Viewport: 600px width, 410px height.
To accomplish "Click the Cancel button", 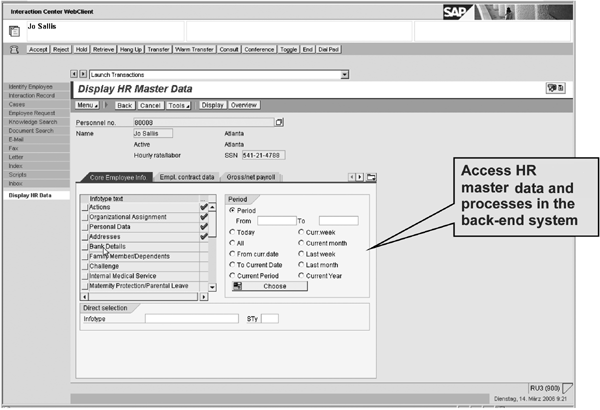I will point(150,105).
